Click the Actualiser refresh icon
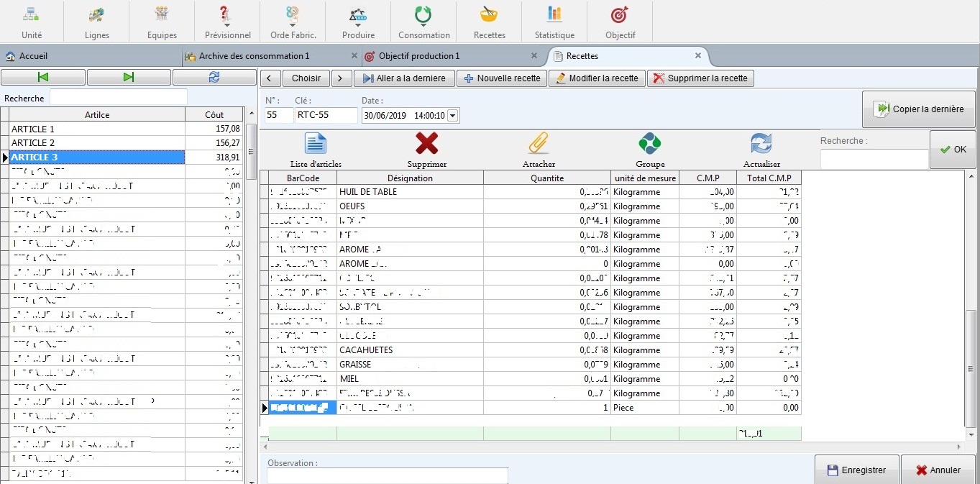The width and height of the screenshot is (980, 484). click(761, 144)
